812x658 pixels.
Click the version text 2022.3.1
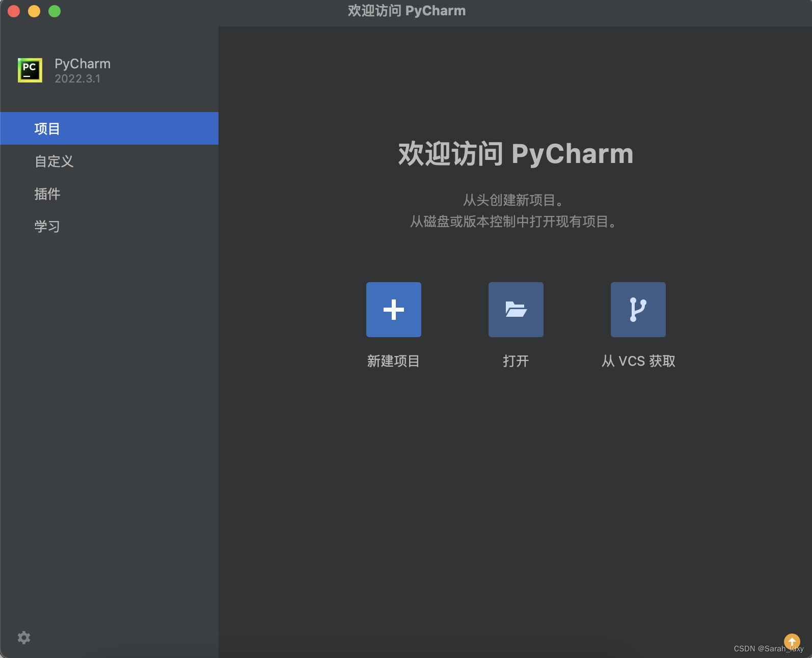[x=77, y=79]
